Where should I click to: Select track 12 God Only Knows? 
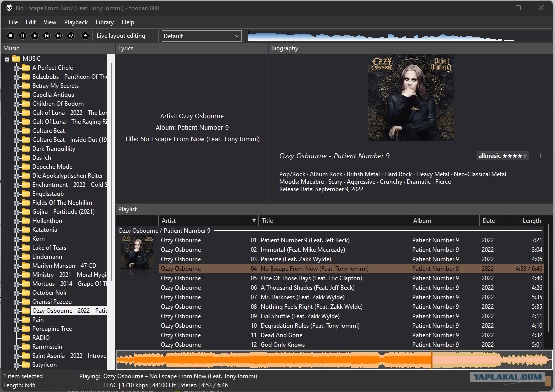[351, 345]
